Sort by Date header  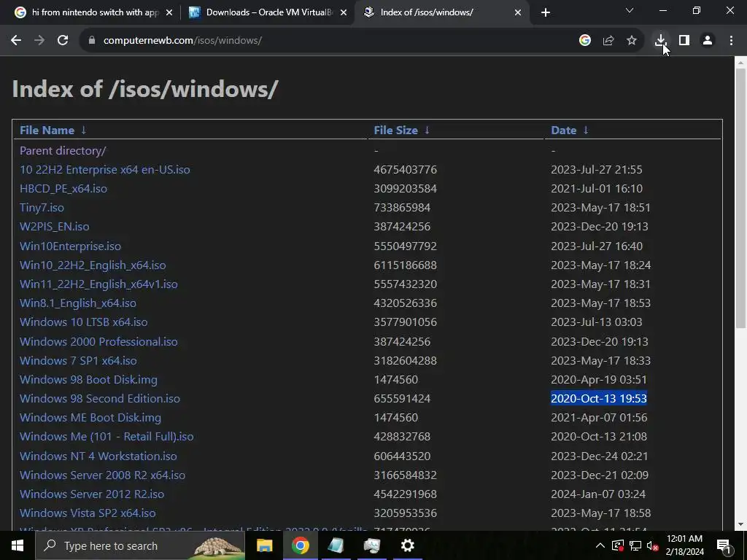564,130
